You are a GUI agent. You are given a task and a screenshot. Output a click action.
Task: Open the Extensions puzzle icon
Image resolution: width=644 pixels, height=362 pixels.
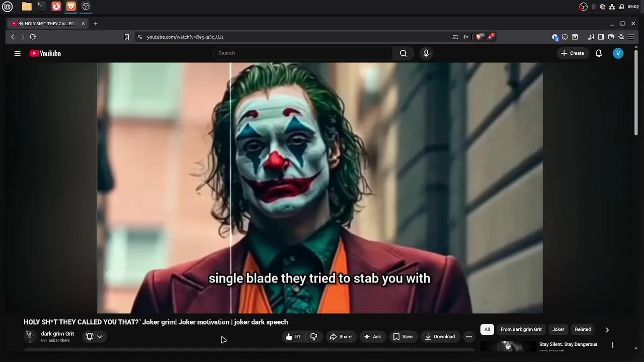click(565, 37)
